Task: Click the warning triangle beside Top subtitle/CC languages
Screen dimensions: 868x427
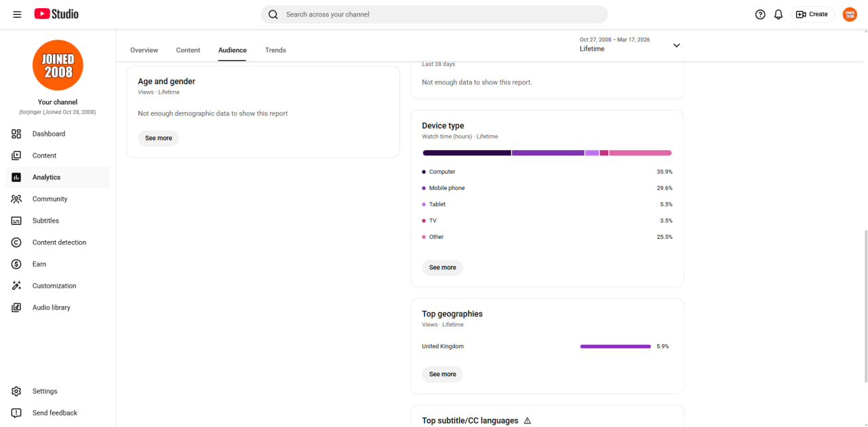Action: click(528, 421)
